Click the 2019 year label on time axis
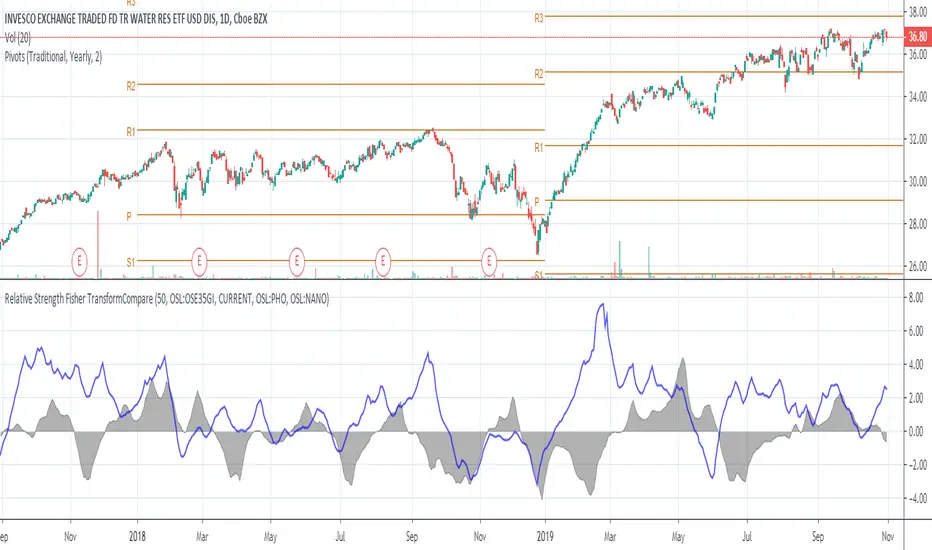 pyautogui.click(x=545, y=536)
